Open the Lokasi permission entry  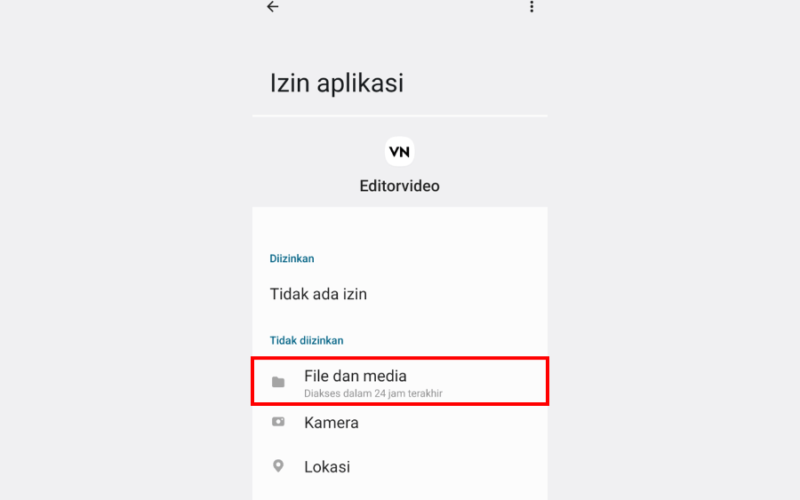click(400, 466)
